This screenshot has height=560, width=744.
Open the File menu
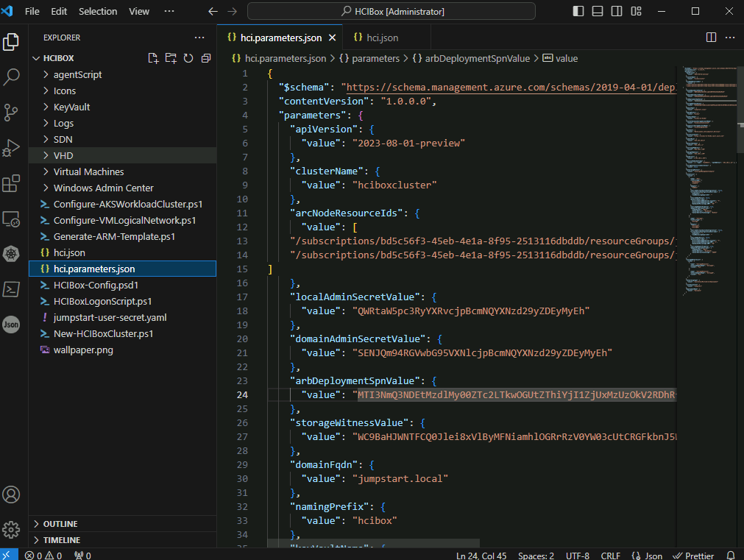pos(32,11)
